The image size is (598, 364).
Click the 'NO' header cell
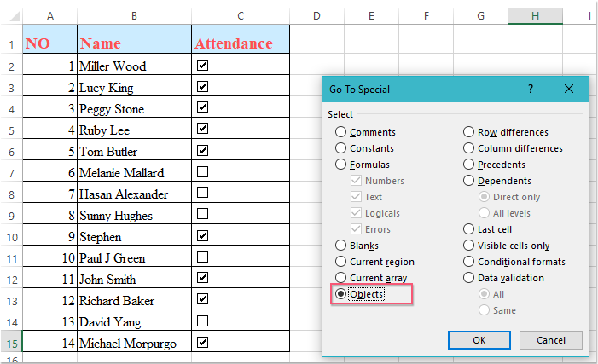[50, 39]
